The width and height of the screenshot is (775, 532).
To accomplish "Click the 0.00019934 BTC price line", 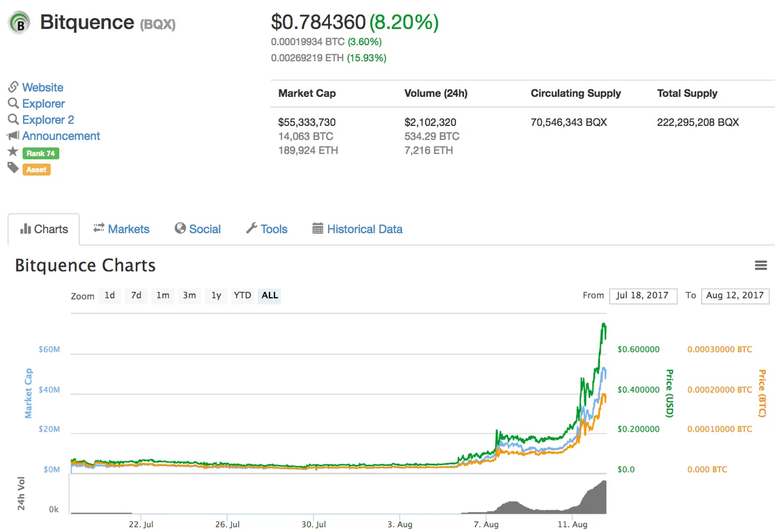I will [x=326, y=42].
